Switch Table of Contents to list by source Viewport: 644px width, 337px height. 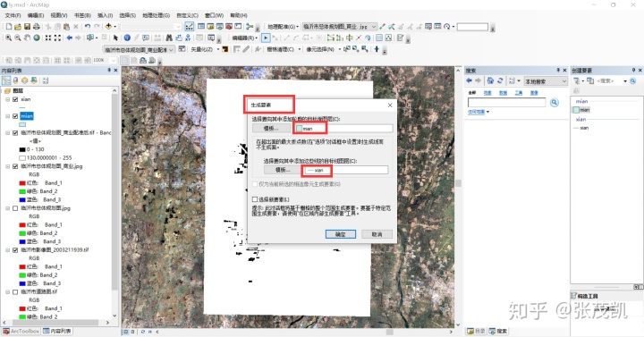tap(15, 80)
